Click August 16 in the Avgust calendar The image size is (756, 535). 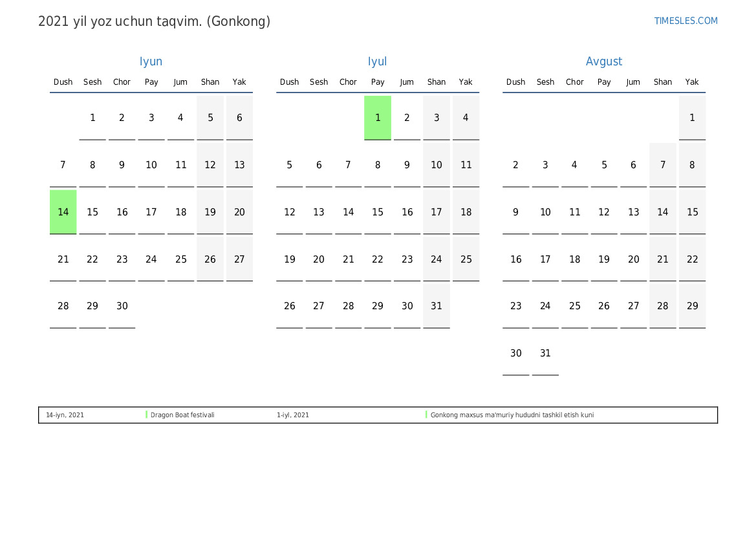(x=516, y=259)
